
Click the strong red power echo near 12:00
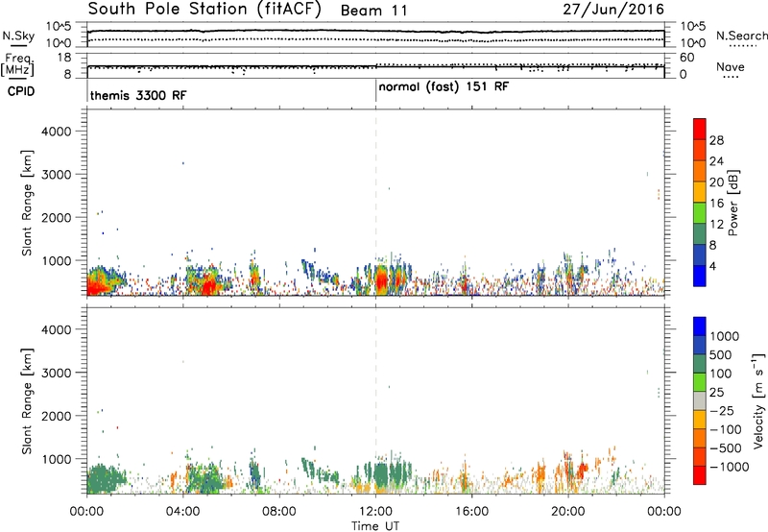click(382, 280)
